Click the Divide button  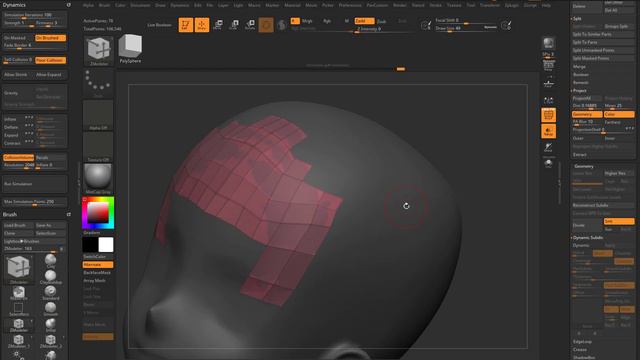[586, 225]
